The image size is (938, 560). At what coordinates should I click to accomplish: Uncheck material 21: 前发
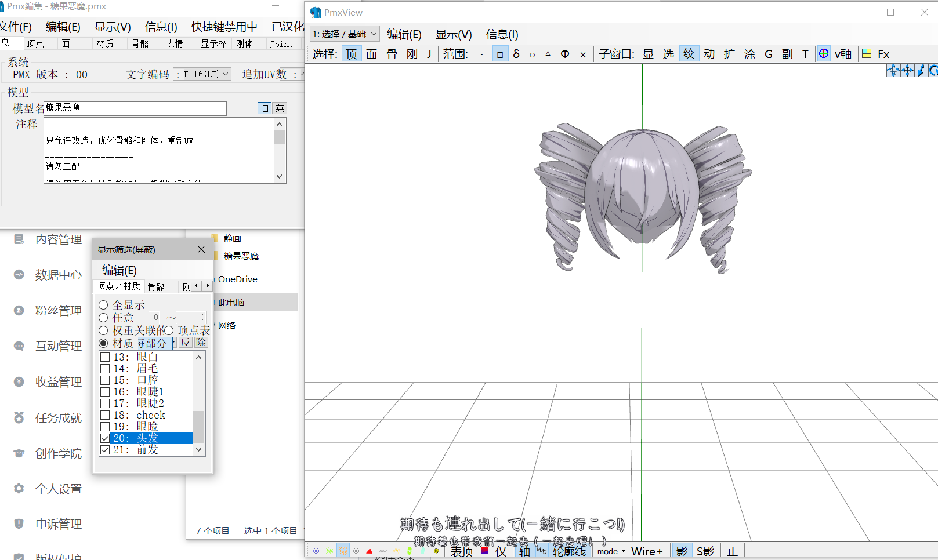105,450
